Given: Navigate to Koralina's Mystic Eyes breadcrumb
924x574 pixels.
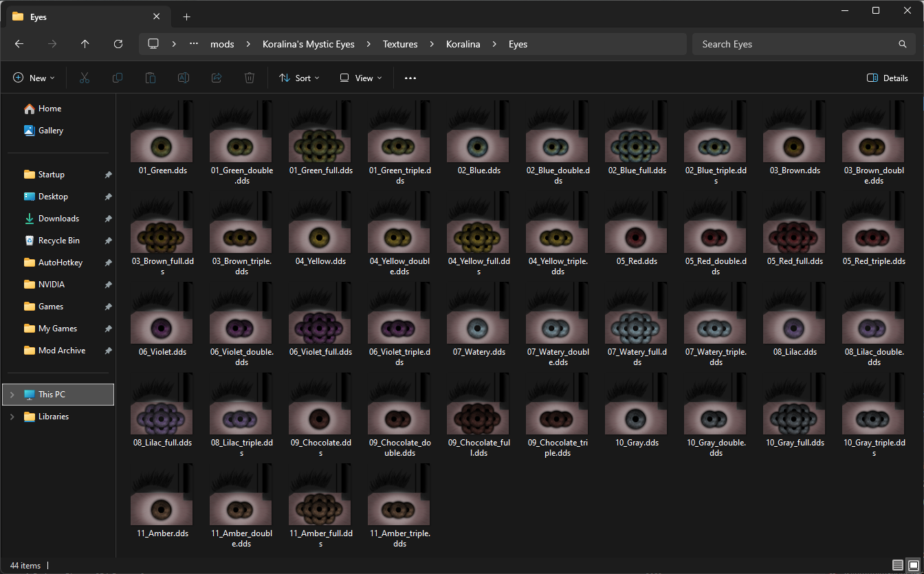Looking at the screenshot, I should click(309, 44).
